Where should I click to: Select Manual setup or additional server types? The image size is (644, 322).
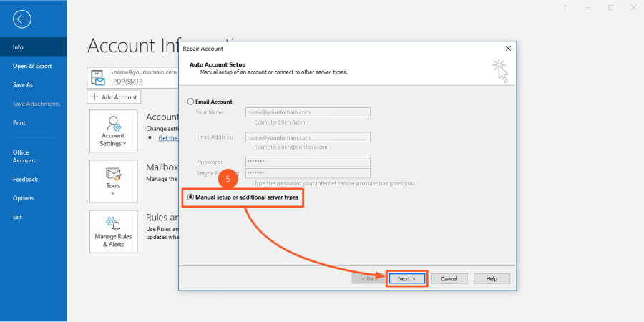[x=190, y=197]
